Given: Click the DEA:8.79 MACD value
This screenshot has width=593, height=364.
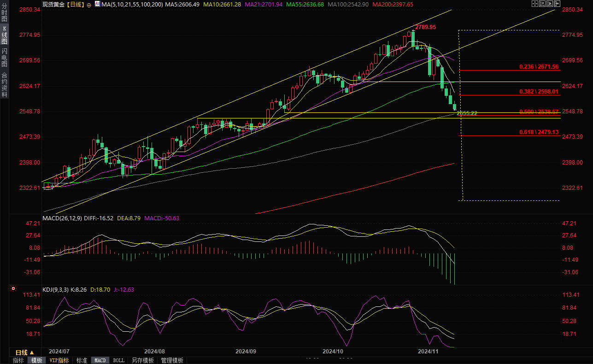Looking at the screenshot, I should 129,218.
